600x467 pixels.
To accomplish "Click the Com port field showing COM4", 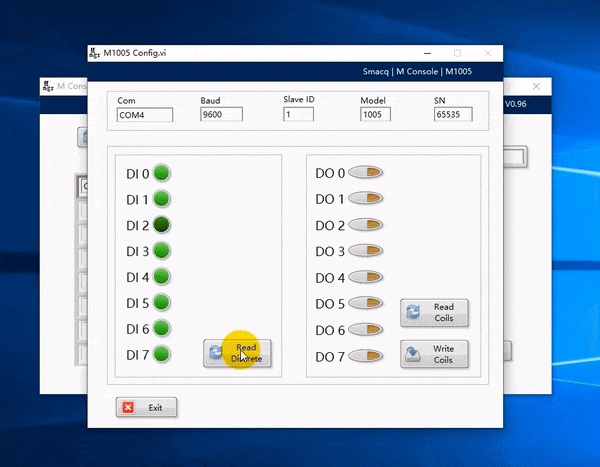I will [x=145, y=115].
